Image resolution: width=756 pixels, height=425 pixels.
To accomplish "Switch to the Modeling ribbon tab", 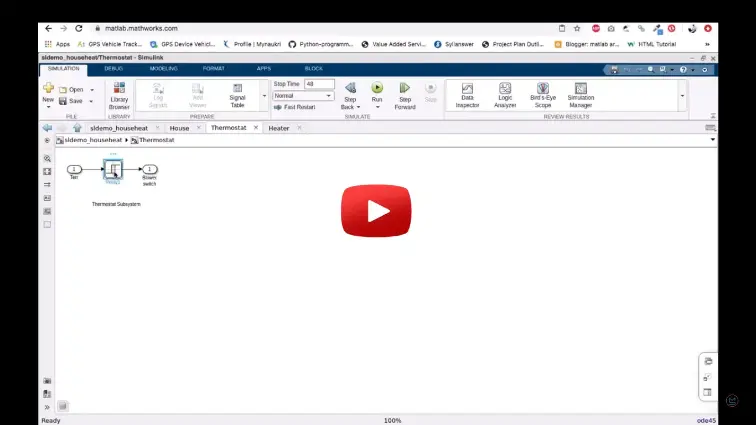I will (163, 68).
